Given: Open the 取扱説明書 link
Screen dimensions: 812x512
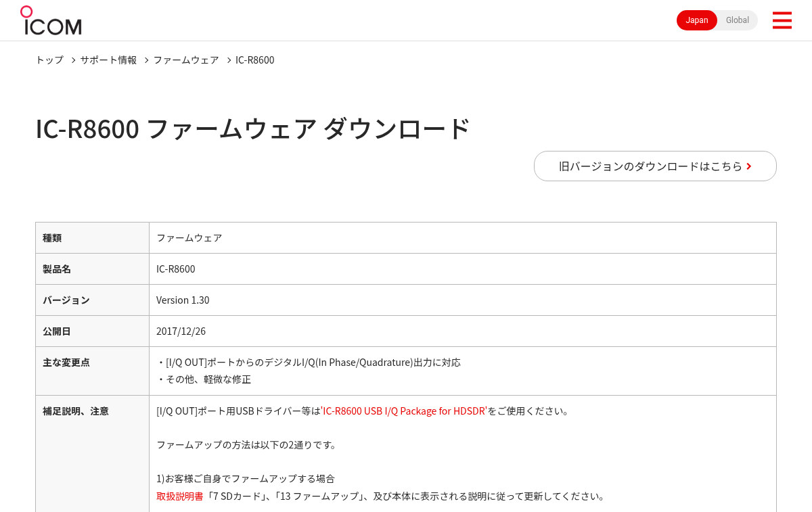Looking at the screenshot, I should coord(180,496).
